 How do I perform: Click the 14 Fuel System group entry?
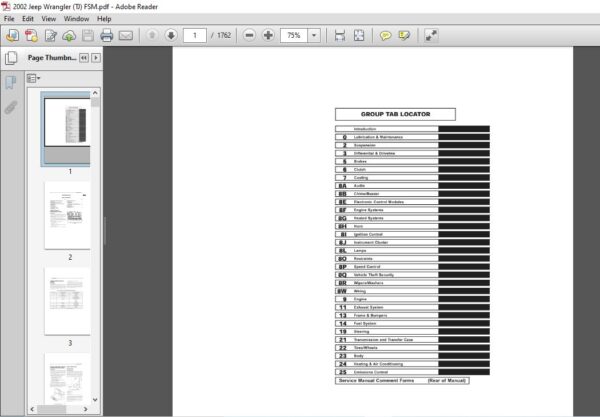point(412,324)
